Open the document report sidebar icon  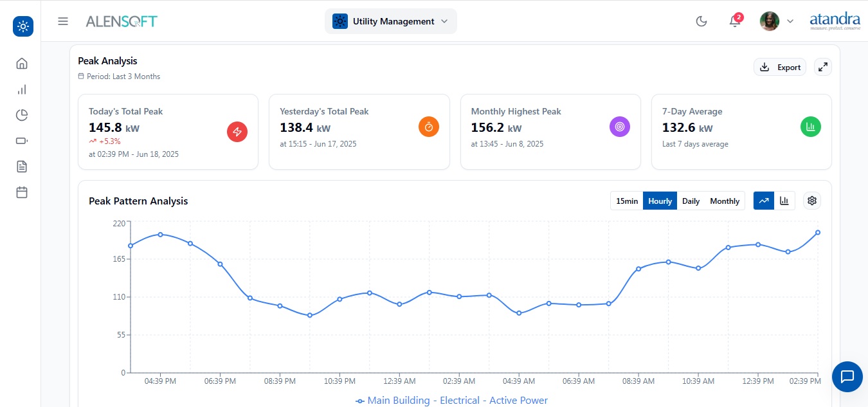(22, 167)
